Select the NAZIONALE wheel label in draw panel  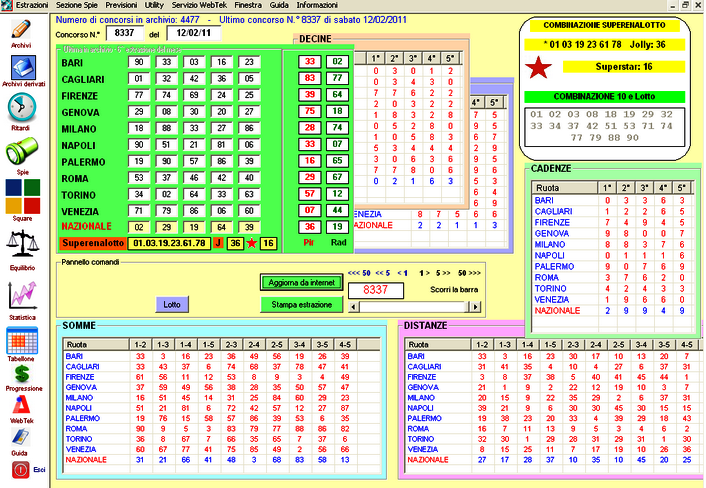pos(86,226)
